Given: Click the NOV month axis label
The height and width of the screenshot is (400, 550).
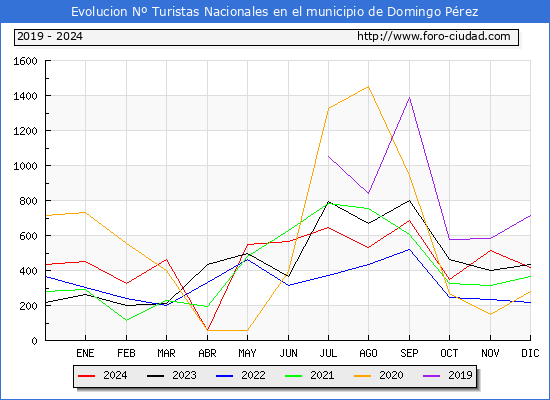Looking at the screenshot, I should (490, 353).
